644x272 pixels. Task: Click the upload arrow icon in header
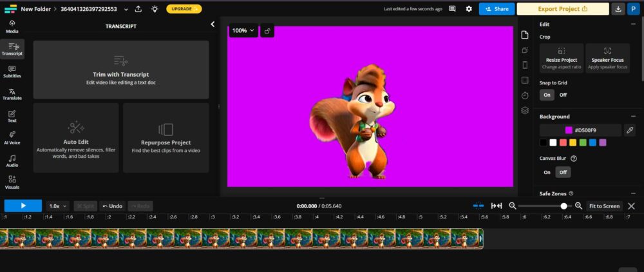138,8
